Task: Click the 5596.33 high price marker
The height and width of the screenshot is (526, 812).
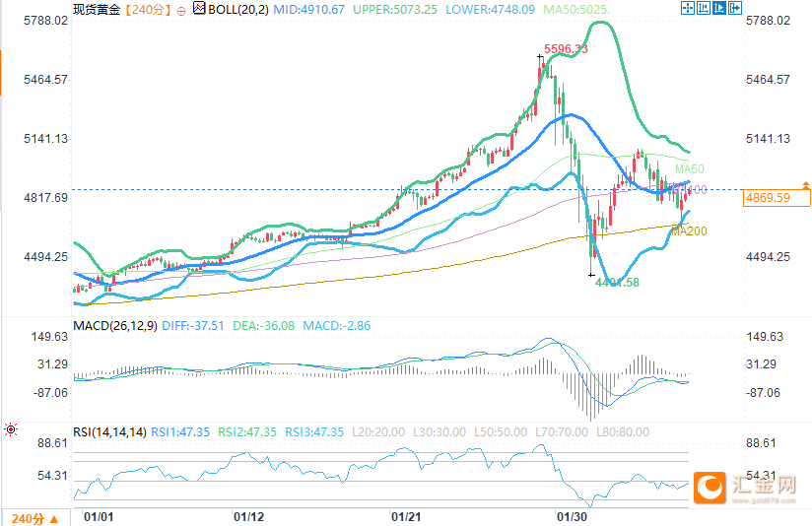Action: pyautogui.click(x=567, y=49)
